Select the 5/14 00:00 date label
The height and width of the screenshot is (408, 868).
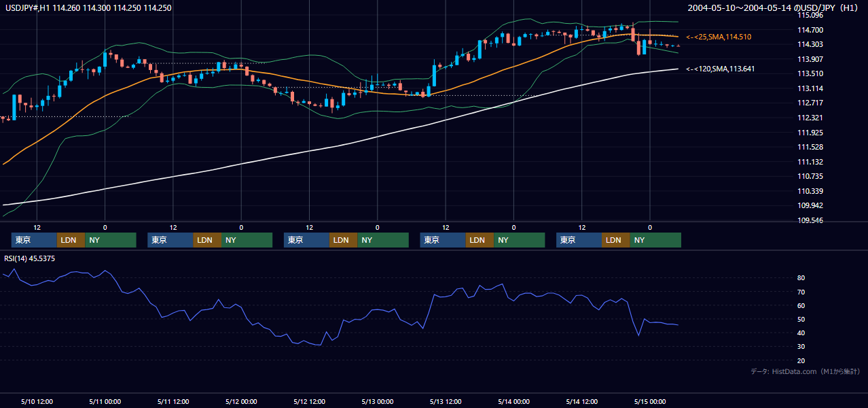click(x=513, y=402)
